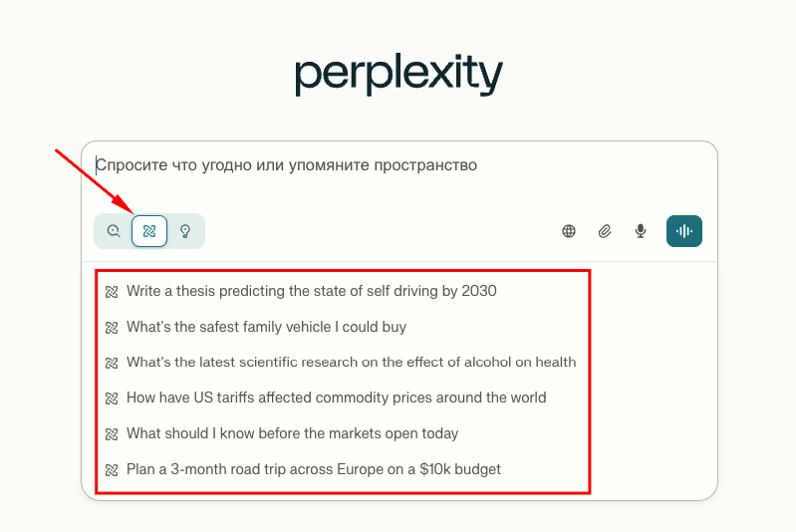Click the Perplexity logo
The height and width of the screenshot is (532, 796).
(398, 75)
